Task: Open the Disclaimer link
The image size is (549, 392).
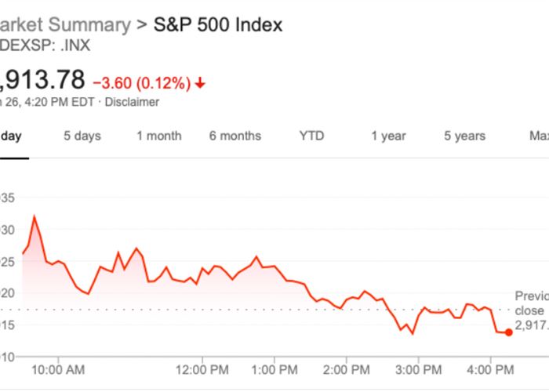Action: pos(132,102)
